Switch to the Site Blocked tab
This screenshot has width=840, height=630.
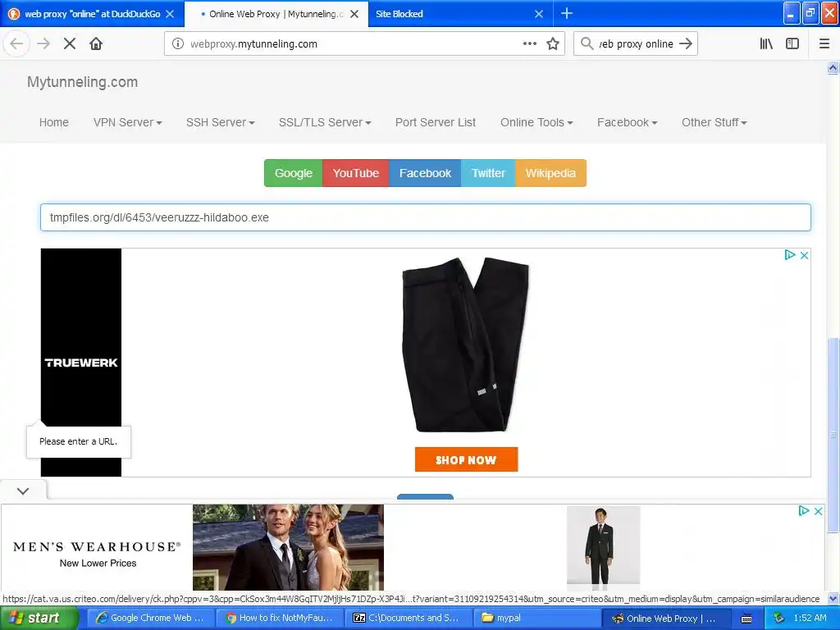(459, 14)
